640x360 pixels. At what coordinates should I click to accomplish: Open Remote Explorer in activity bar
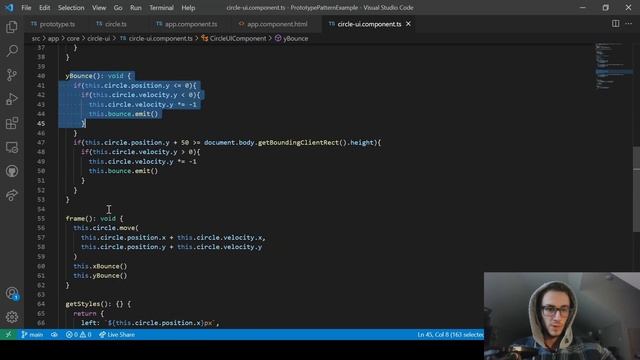click(12, 147)
